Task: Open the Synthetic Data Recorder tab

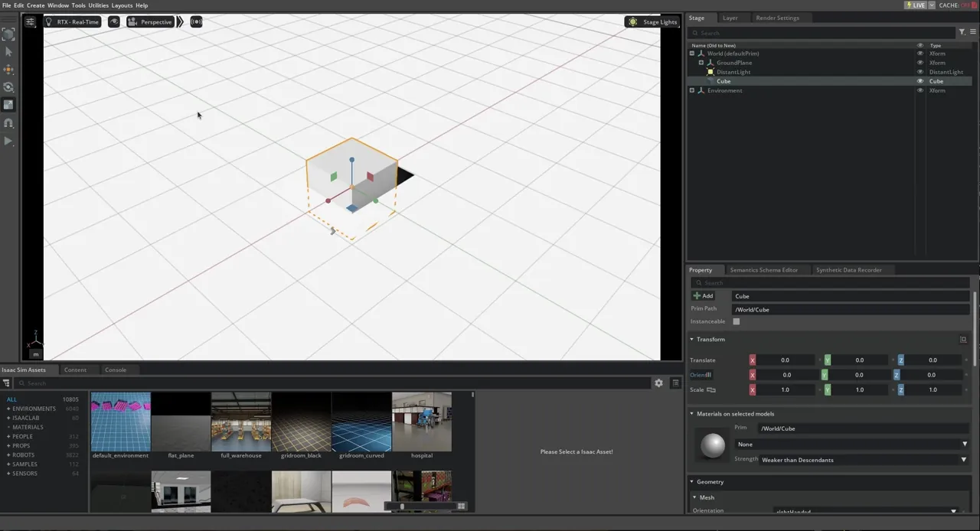Action: tap(848, 269)
